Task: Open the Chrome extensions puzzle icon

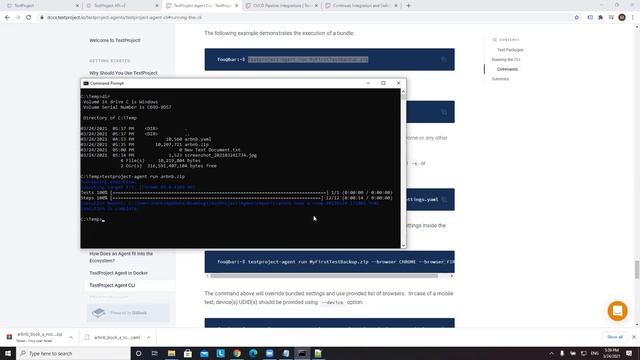Action: (600, 18)
